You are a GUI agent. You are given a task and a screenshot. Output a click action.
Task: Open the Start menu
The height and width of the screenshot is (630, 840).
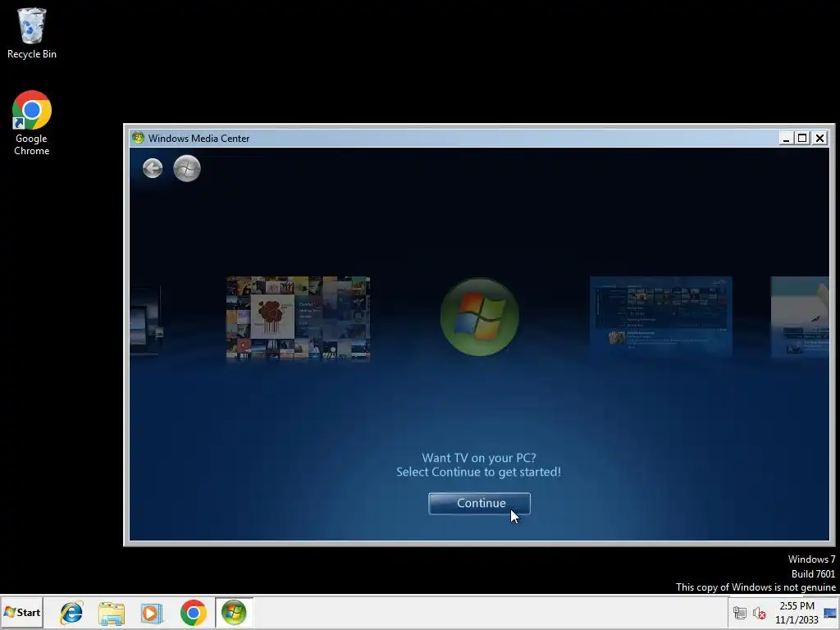[22, 612]
